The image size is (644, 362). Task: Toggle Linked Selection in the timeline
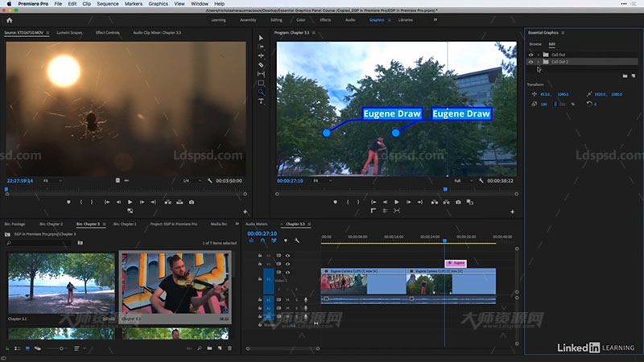click(x=274, y=241)
